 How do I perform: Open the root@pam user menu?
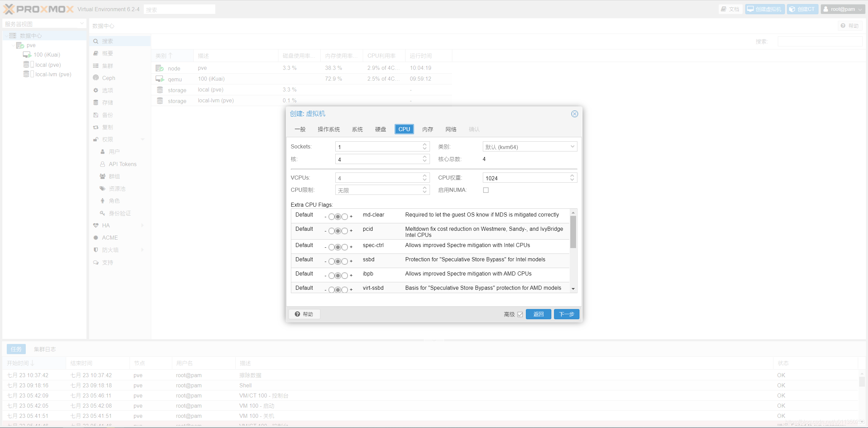point(842,9)
